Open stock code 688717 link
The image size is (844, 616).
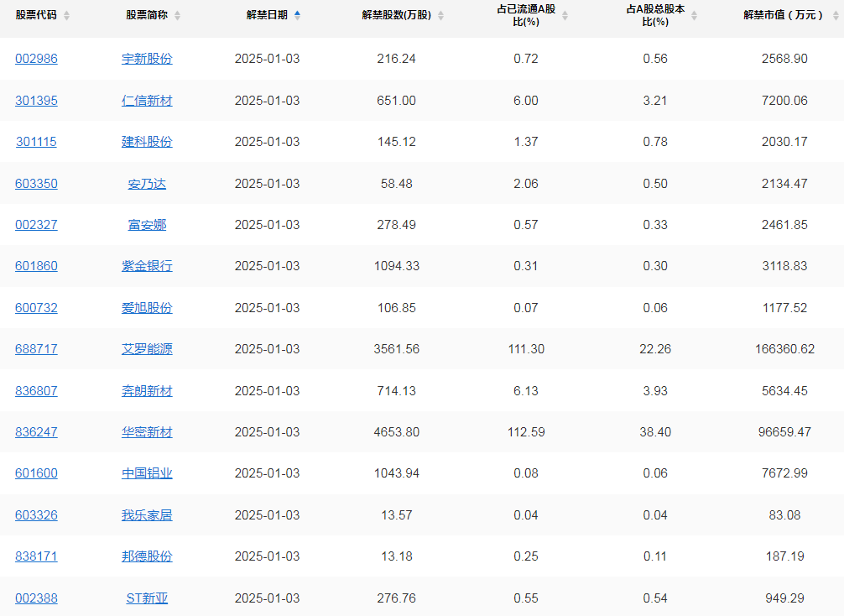pyautogui.click(x=36, y=349)
